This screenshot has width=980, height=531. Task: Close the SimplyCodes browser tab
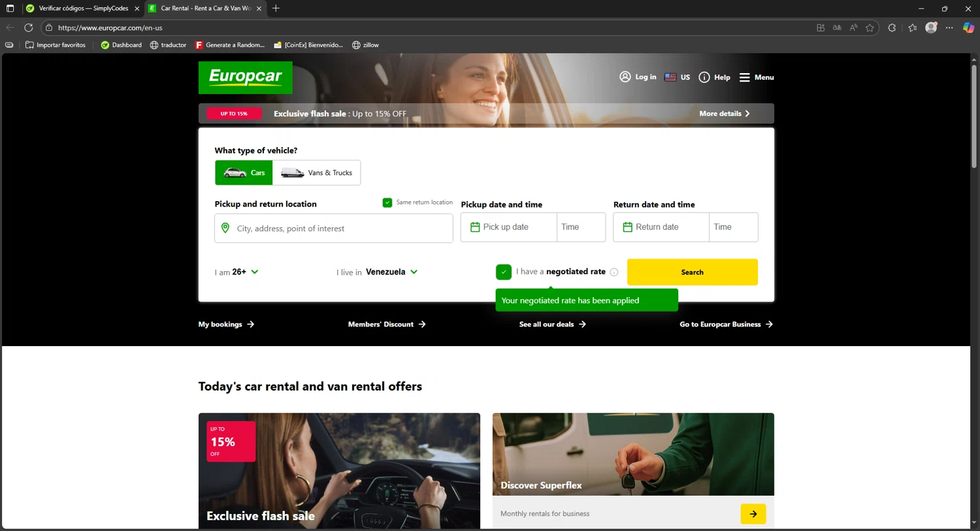pos(137,8)
